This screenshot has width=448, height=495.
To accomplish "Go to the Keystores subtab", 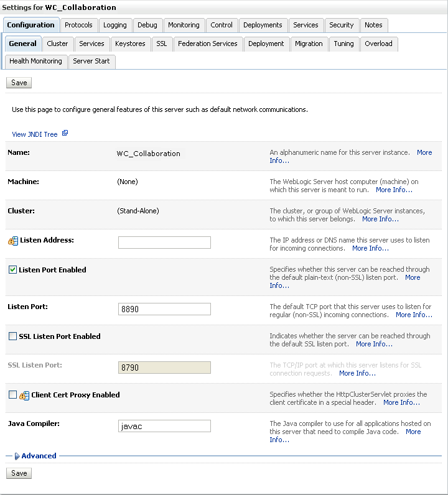I will tap(130, 44).
